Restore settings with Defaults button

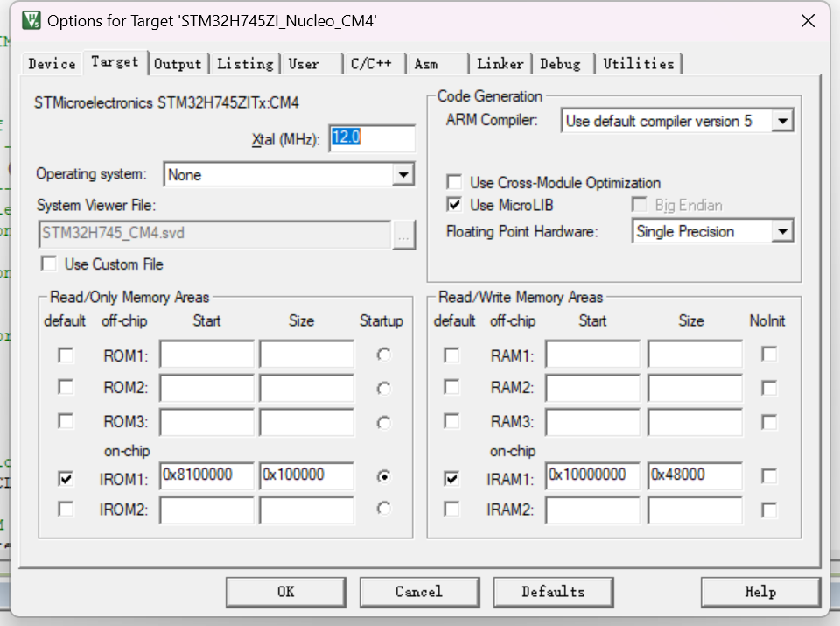tap(553, 592)
